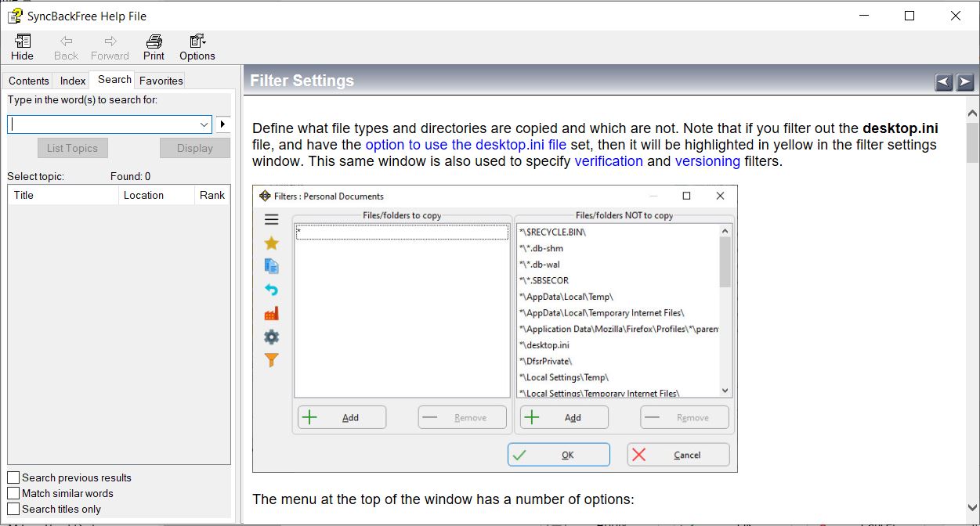
Task: Switch to the Index tab
Action: pos(73,81)
